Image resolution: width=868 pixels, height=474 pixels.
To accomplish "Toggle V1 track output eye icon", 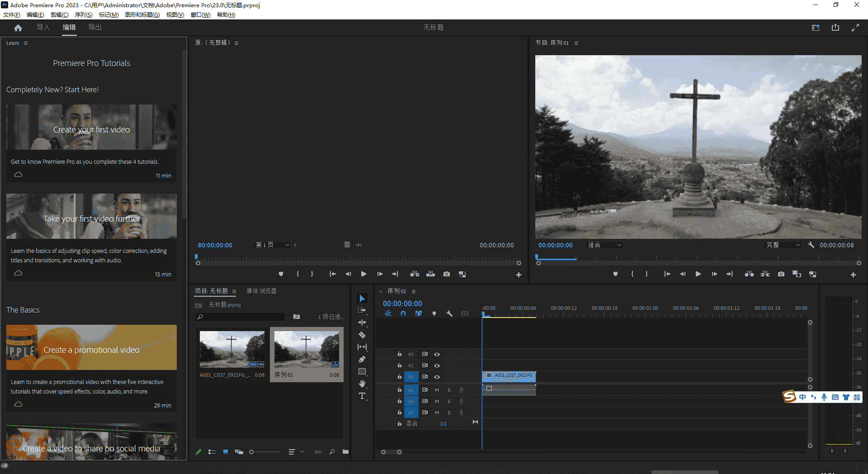I will point(437,377).
